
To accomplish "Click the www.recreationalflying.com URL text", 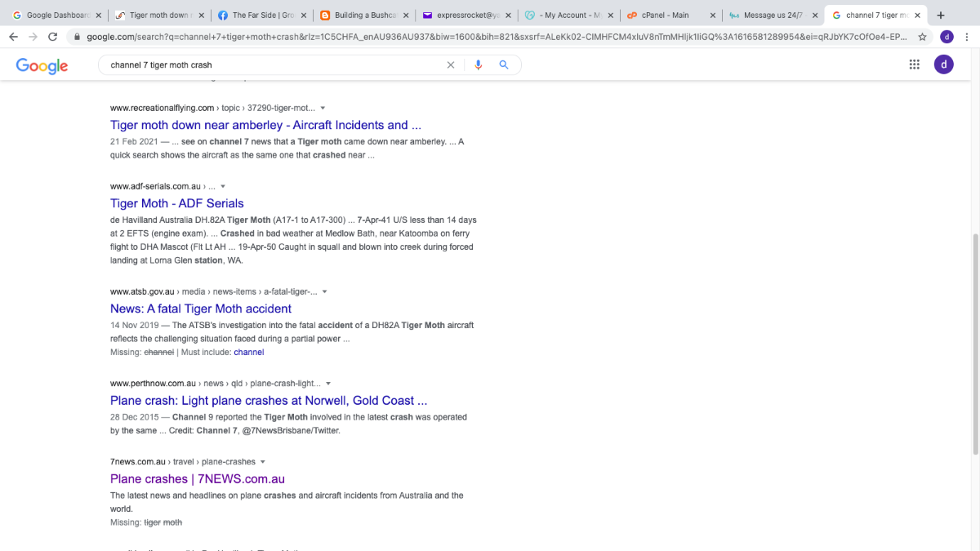I will 162,108.
